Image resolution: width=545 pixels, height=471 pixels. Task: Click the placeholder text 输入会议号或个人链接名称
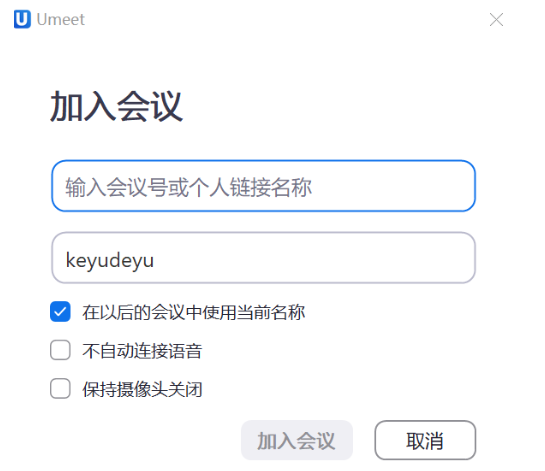click(188, 187)
